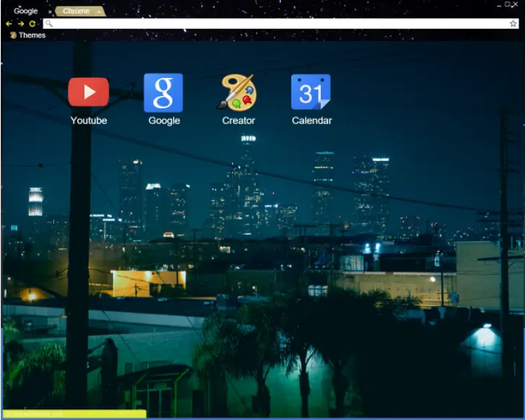Click the yellow status bar at bottom
Image resolution: width=525 pixels, height=420 pixels.
(x=74, y=414)
